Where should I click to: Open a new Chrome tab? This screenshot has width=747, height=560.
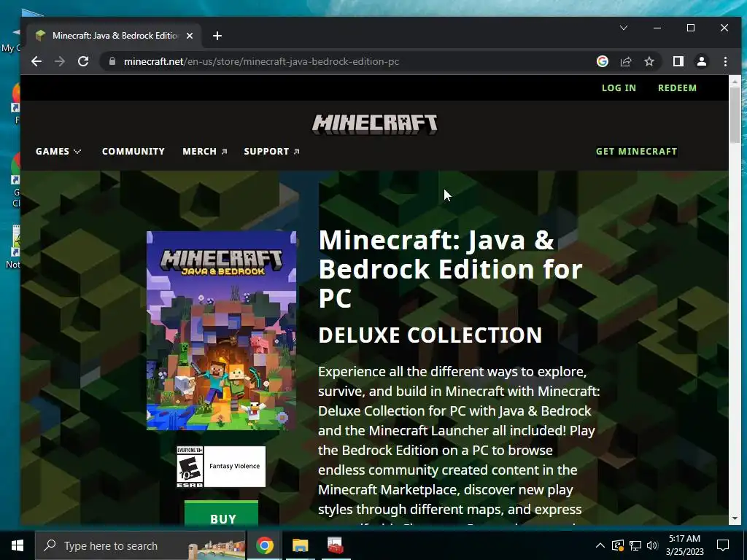tap(217, 36)
